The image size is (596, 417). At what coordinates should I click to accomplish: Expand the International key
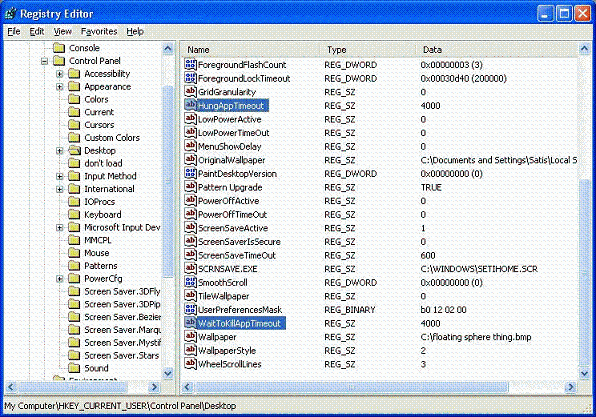pos(60,189)
